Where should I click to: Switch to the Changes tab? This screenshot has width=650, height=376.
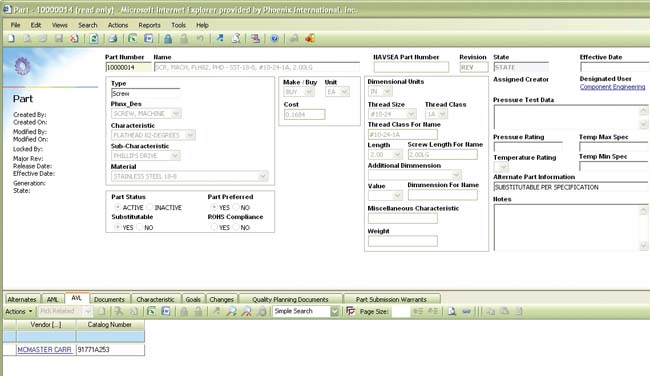(221, 299)
